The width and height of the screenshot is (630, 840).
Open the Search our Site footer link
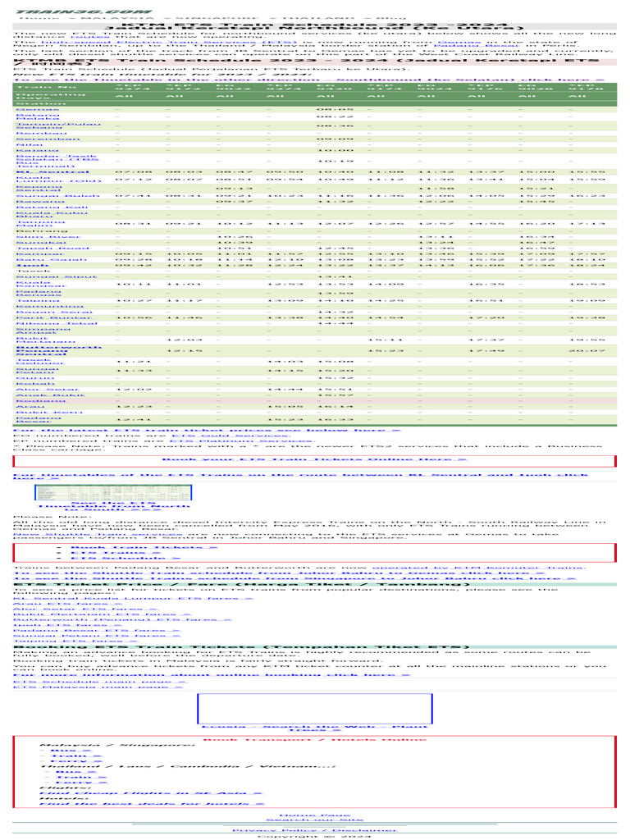pyautogui.click(x=314, y=819)
